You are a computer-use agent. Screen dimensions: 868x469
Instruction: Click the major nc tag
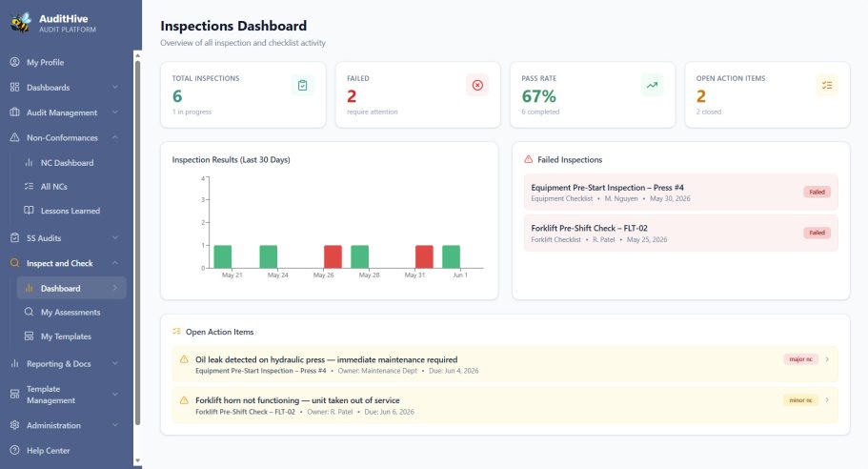click(x=800, y=359)
